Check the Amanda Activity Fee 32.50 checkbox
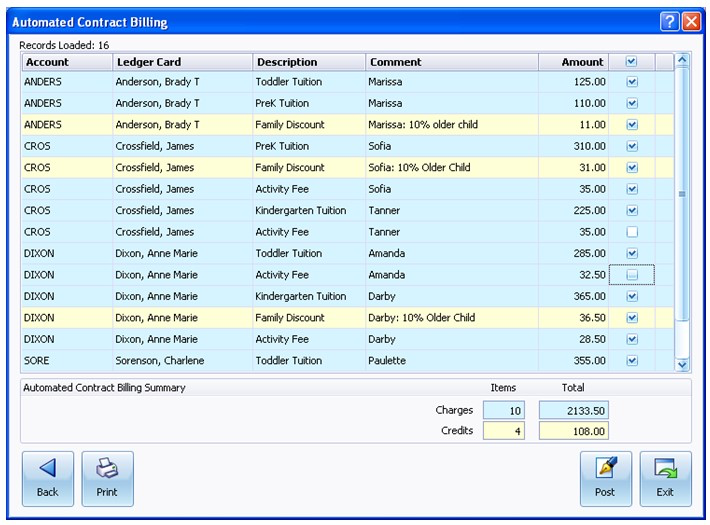Image resolution: width=710 pixels, height=525 pixels. 632,275
